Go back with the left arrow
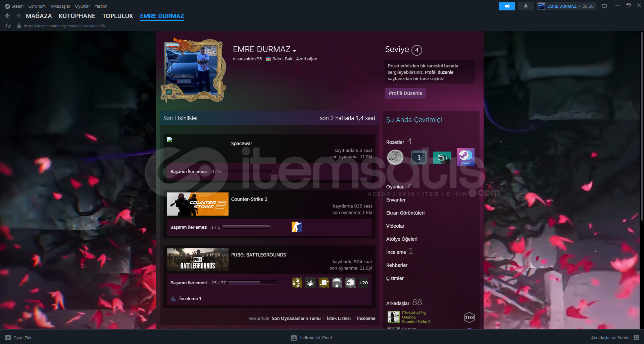The image size is (644, 344). click(8, 16)
